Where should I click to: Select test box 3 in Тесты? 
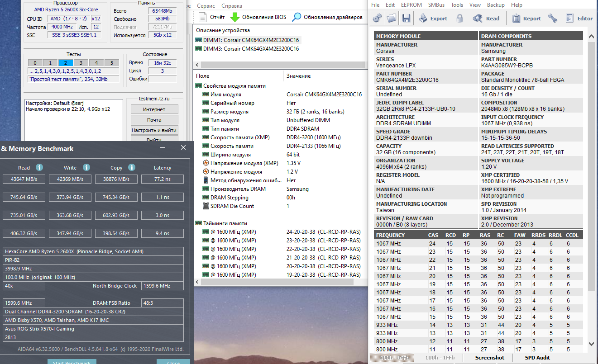point(81,63)
